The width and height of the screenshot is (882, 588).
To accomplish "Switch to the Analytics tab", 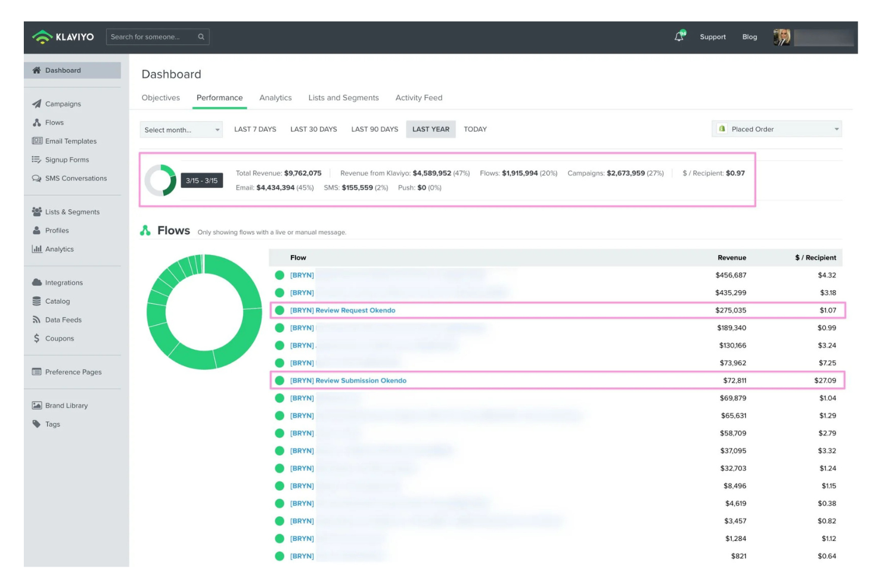I will point(275,98).
